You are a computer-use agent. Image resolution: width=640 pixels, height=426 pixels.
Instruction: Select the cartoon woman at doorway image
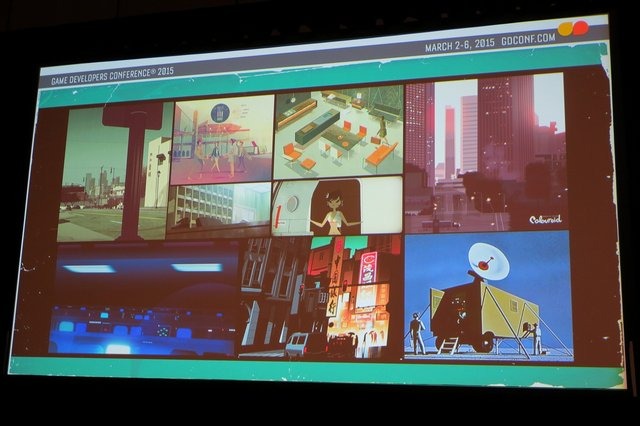(x=337, y=206)
